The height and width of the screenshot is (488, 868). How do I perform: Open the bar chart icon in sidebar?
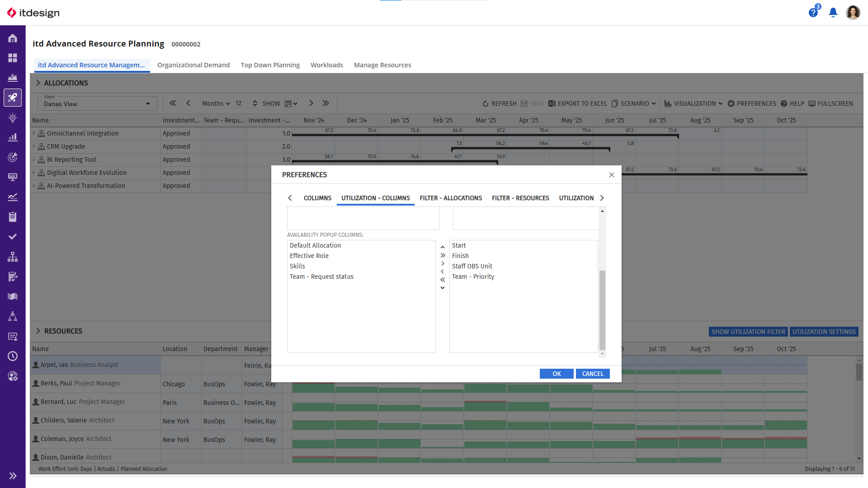pyautogui.click(x=13, y=137)
